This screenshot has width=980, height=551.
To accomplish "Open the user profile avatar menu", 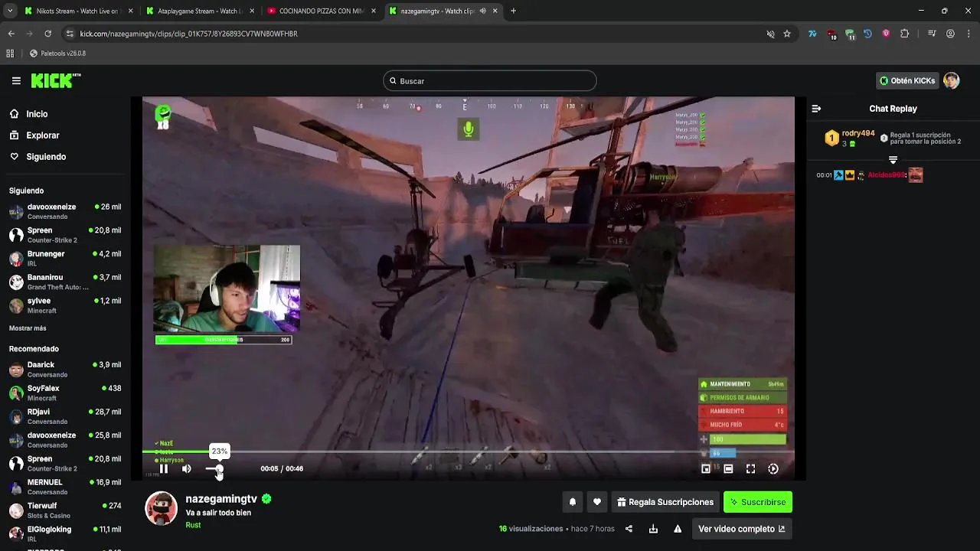I will [x=952, y=80].
